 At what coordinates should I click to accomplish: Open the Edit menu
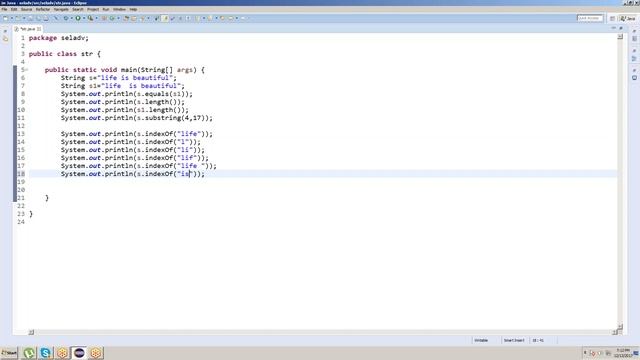(14, 9)
